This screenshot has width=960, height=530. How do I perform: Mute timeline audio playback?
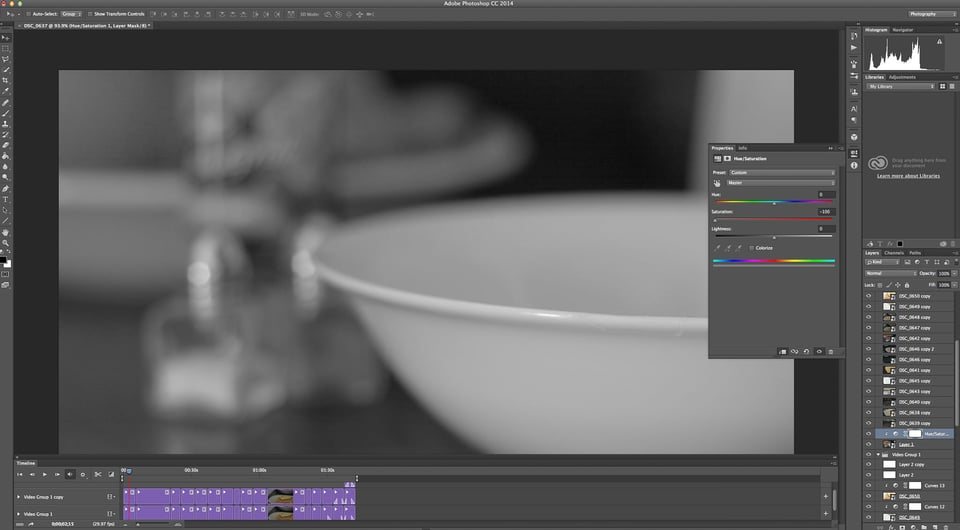pyautogui.click(x=70, y=474)
